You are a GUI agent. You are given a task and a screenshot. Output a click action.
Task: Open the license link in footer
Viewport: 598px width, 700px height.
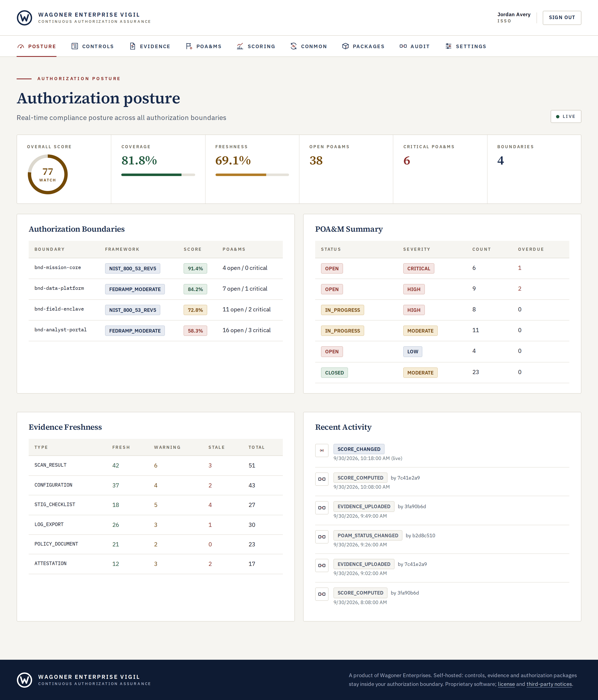click(506, 684)
